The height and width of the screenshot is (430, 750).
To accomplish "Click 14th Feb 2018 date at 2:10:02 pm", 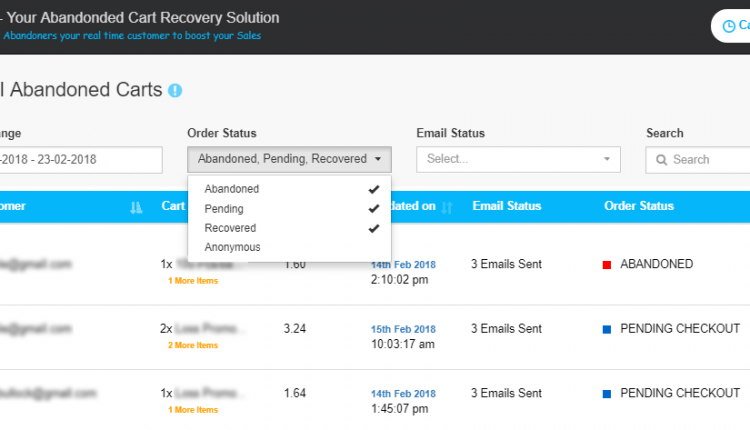I will pyautogui.click(x=403, y=265).
